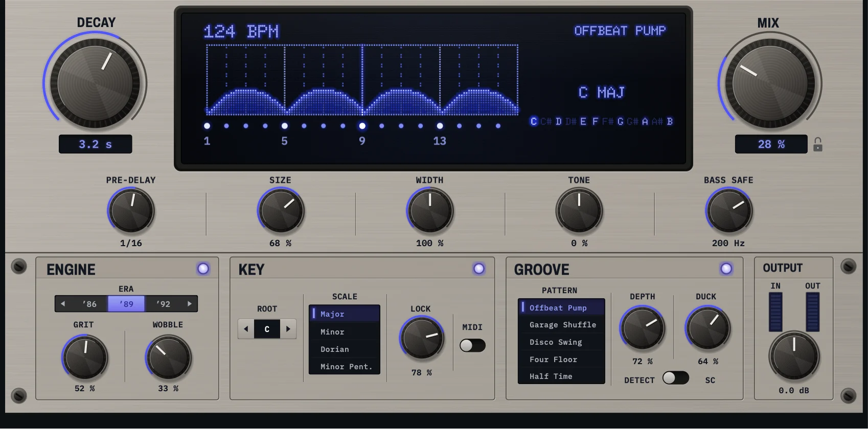The image size is (868, 429).
Task: Select the '89 era
Action: coord(126,304)
